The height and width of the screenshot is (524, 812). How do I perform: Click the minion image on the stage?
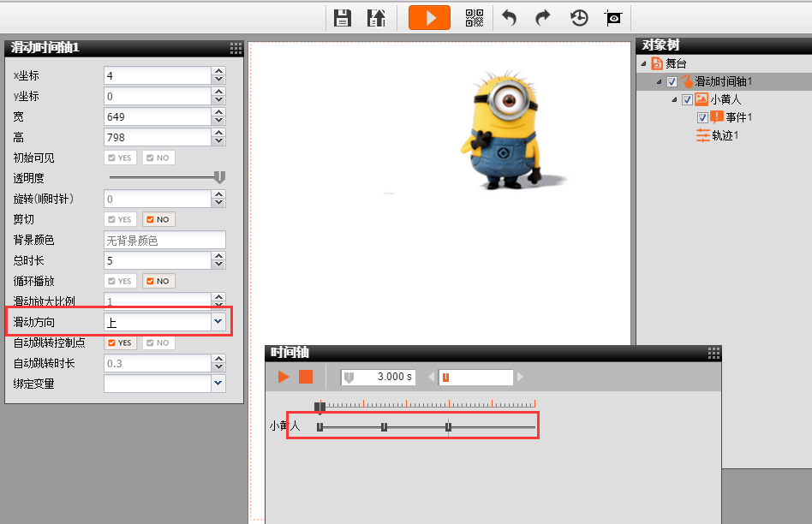(x=505, y=131)
